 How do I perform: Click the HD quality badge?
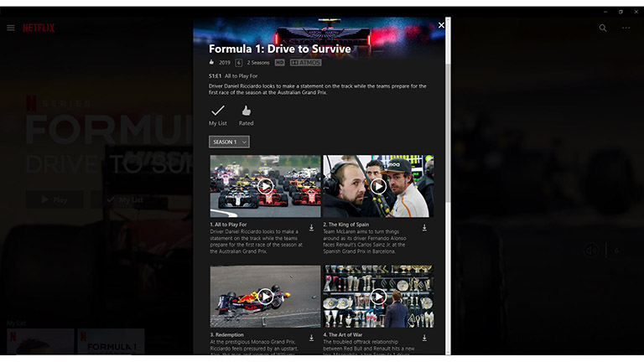[x=280, y=63]
